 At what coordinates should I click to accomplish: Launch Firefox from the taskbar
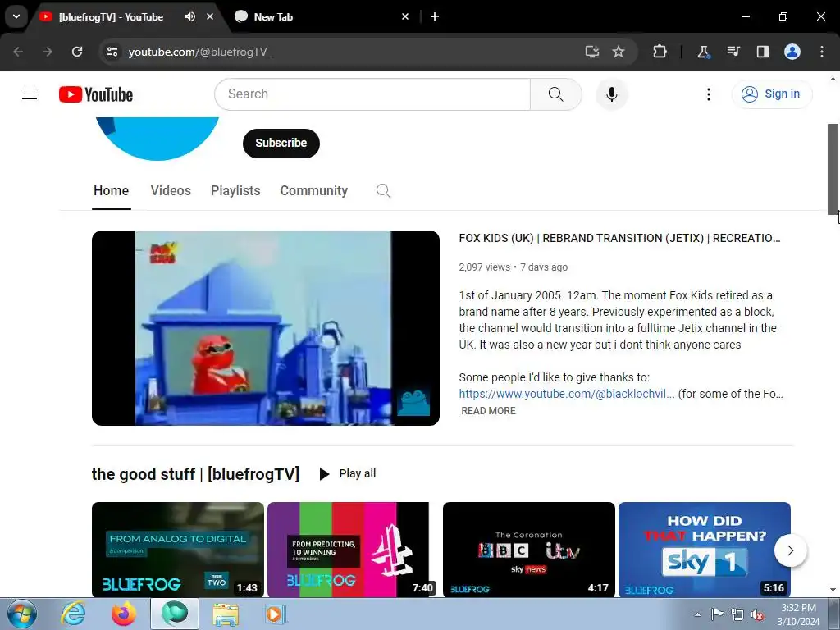[x=124, y=614]
